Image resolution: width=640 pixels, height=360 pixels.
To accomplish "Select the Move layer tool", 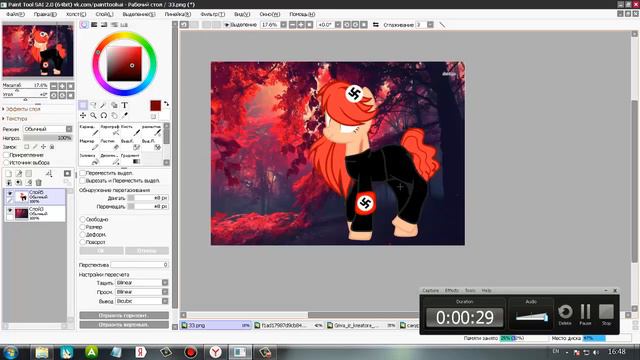I will point(83,116).
